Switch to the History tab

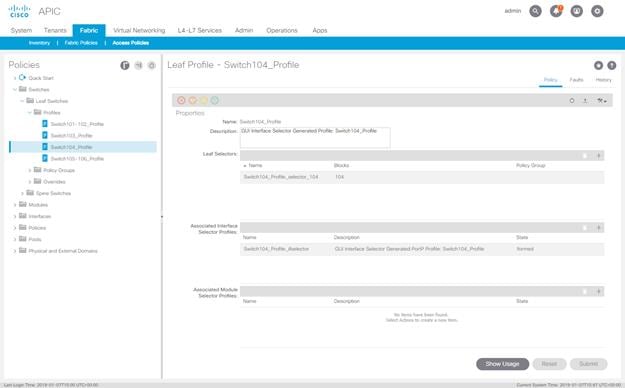(x=603, y=80)
